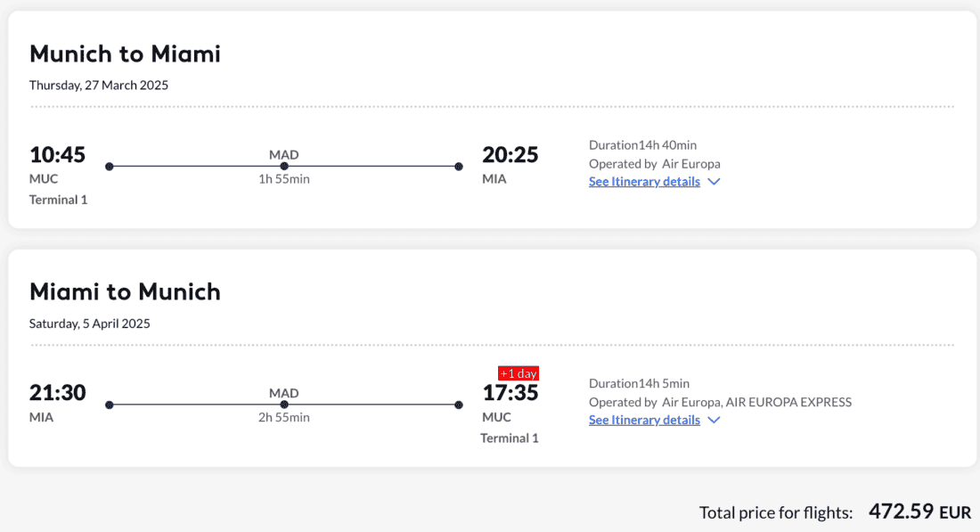The width and height of the screenshot is (980, 532).
Task: Click the MUC departure dot on outbound route
Action: pos(110,167)
